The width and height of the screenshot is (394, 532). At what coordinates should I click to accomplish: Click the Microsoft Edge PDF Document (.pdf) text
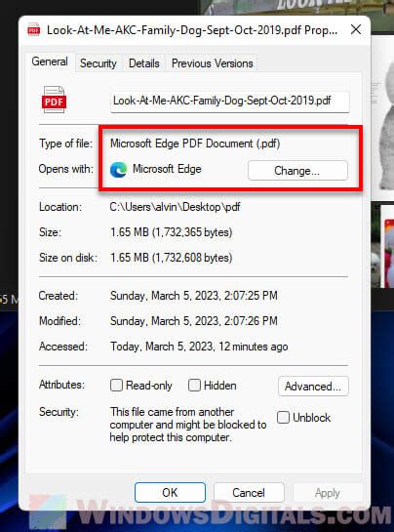(195, 143)
